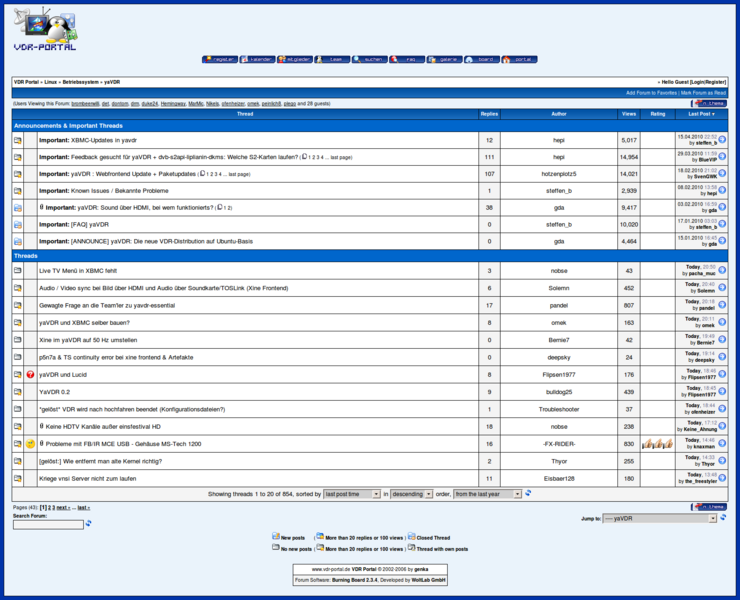The image size is (740, 600).
Task: Open the Betriebssystem breadcrumb link
Action: click(81, 82)
